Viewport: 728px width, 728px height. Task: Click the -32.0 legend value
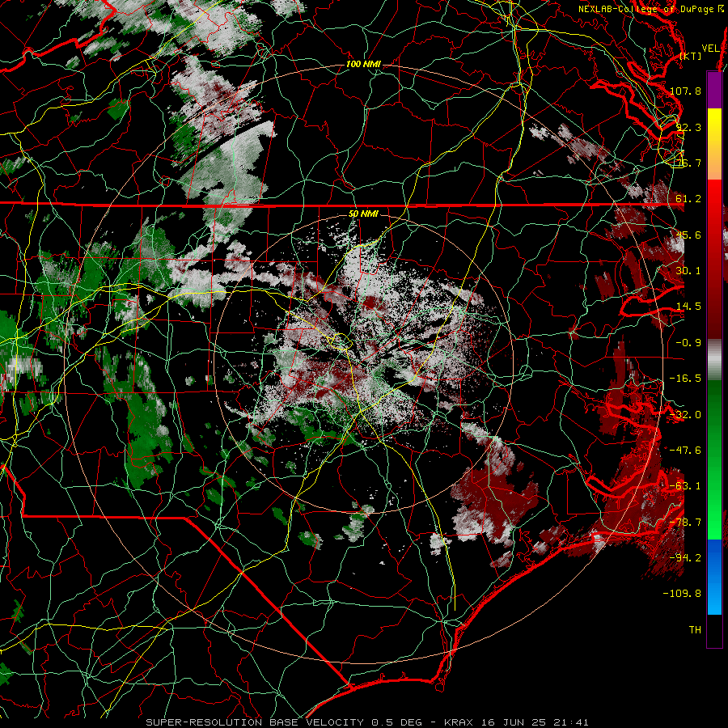click(685, 415)
